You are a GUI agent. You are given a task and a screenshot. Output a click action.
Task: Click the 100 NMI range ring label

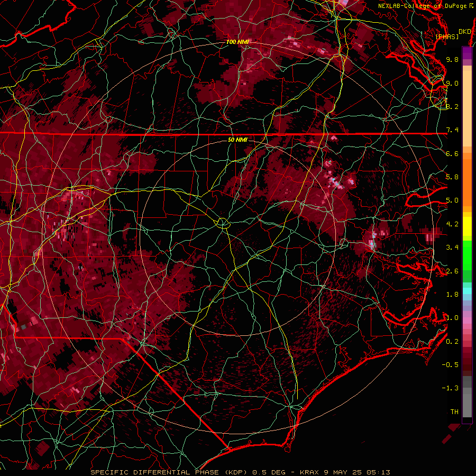237,42
